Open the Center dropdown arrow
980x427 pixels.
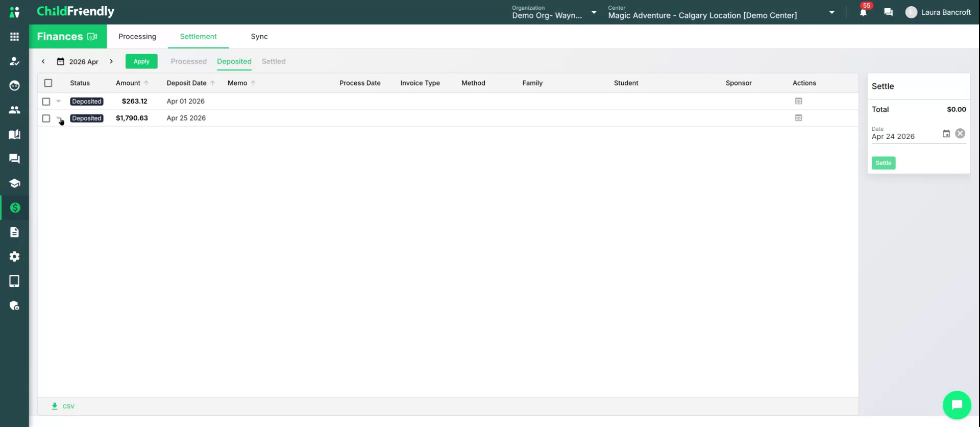[x=831, y=12]
